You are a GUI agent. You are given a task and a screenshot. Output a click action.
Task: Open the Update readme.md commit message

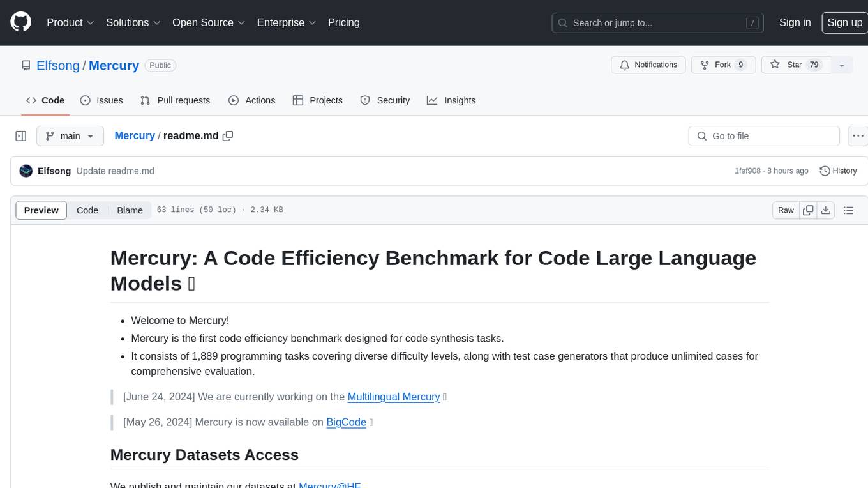pyautogui.click(x=115, y=171)
